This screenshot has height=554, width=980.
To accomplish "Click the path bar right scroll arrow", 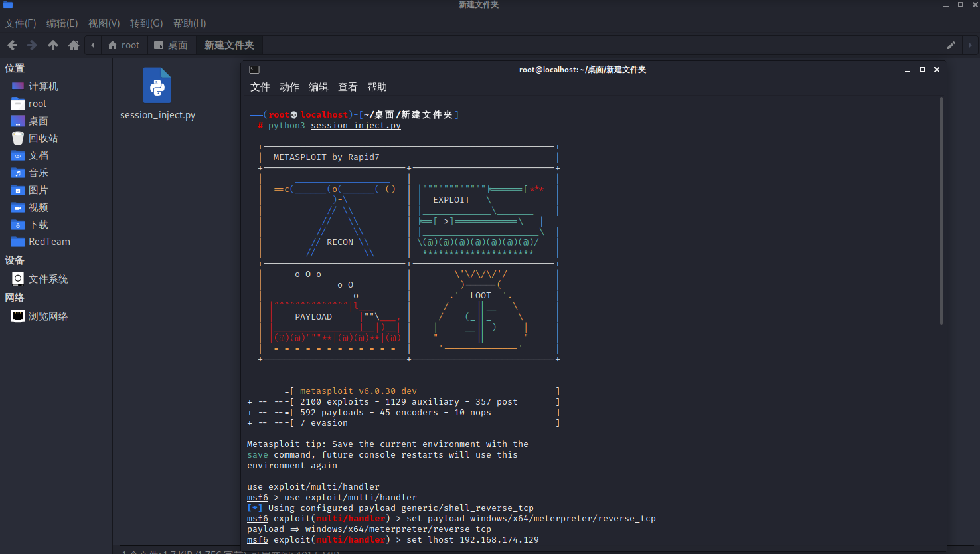I will pos(970,45).
